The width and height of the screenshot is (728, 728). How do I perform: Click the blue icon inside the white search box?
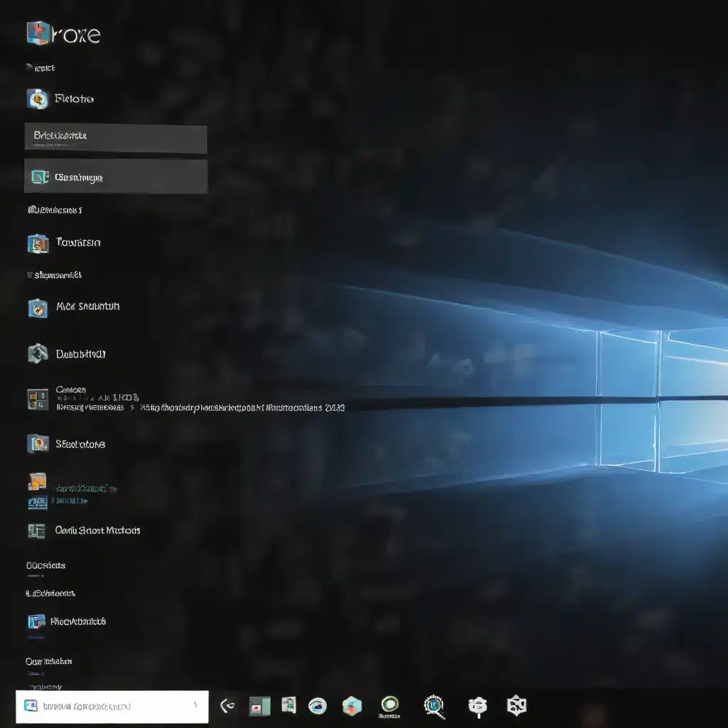[31, 706]
